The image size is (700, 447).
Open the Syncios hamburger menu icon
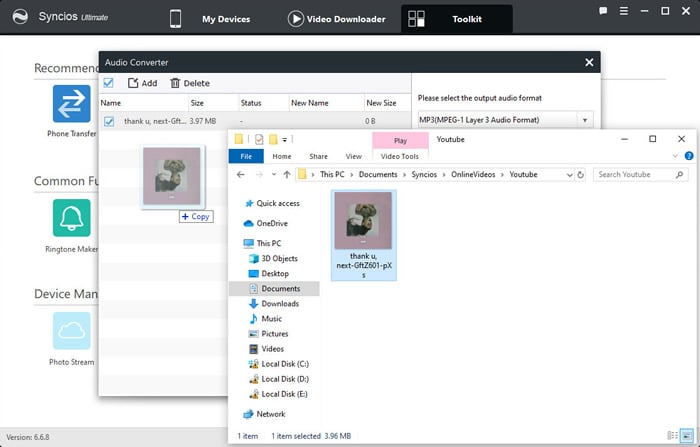624,11
